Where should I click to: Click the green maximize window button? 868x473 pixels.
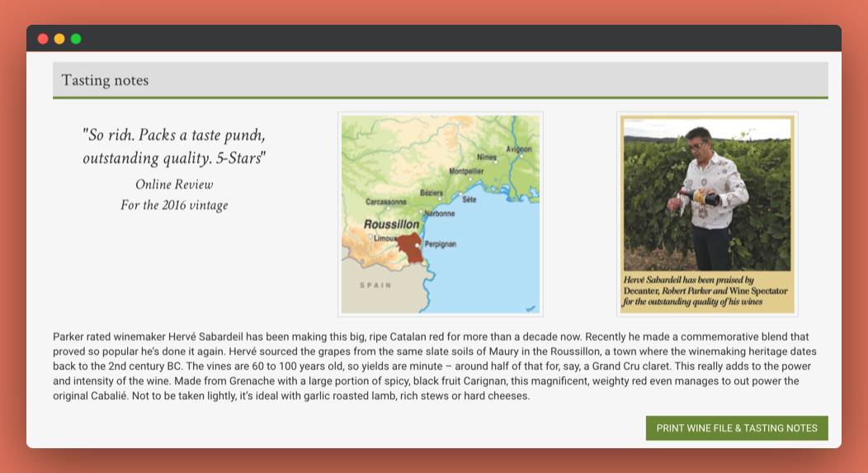pos(76,39)
